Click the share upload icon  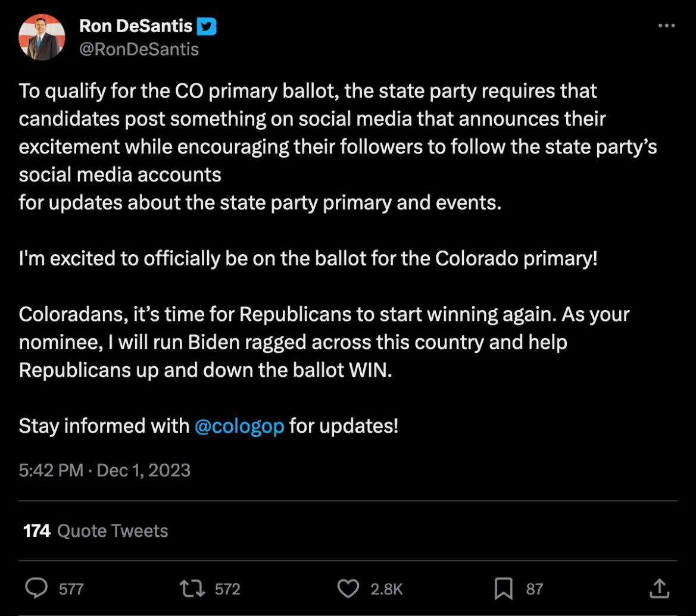(659, 589)
